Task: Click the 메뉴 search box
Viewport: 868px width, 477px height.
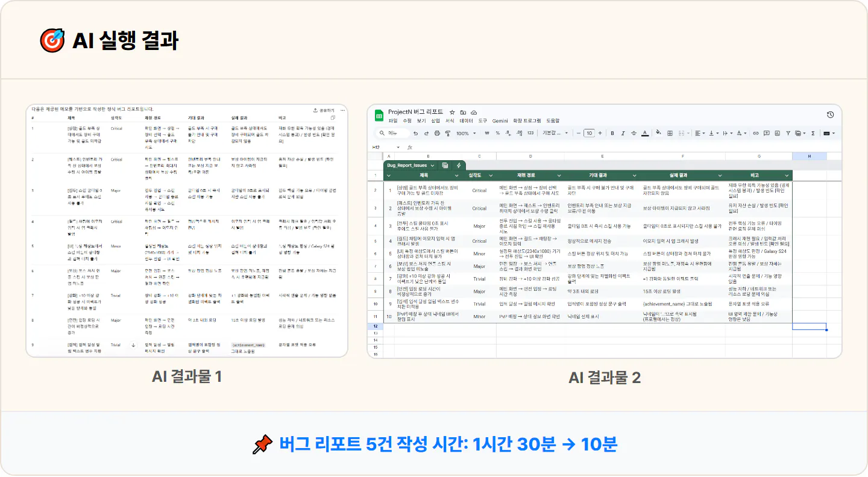Action: coord(392,133)
